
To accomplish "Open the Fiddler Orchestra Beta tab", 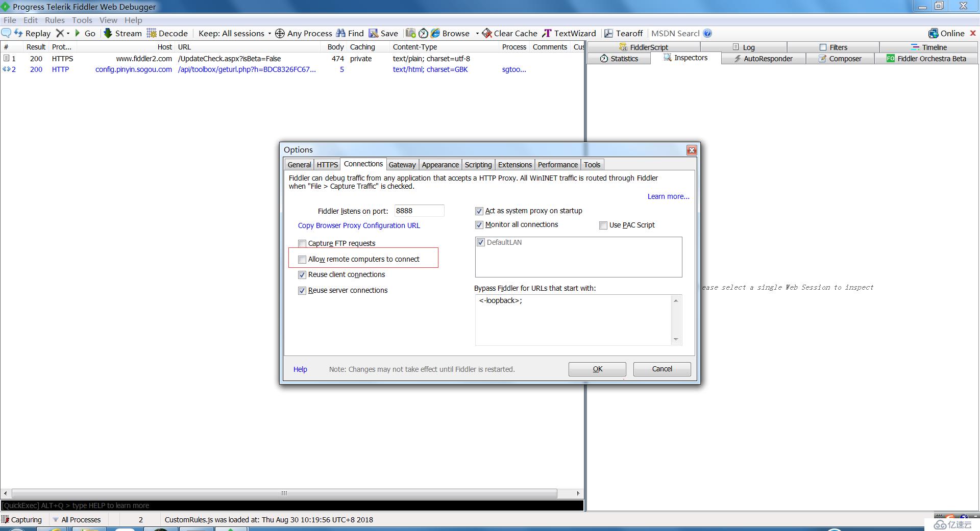I will click(926, 59).
